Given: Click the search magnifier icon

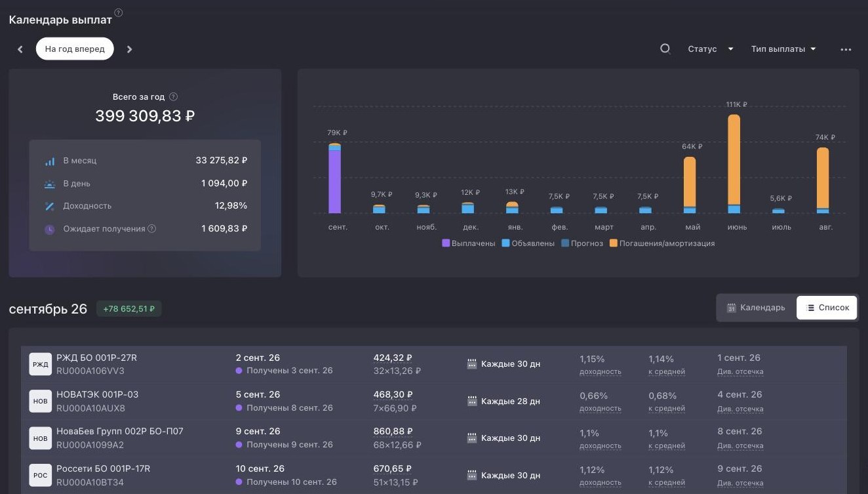Looking at the screenshot, I should coord(665,49).
